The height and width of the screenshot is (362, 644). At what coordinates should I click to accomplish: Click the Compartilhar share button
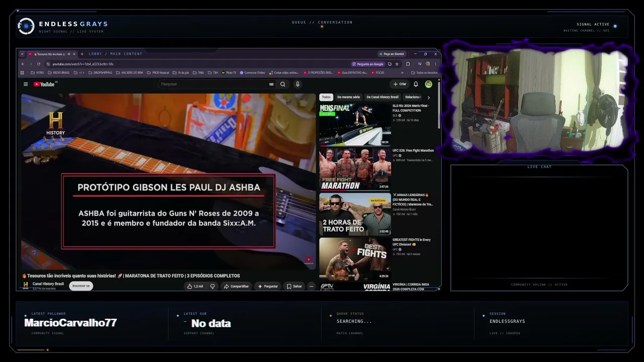[236, 286]
